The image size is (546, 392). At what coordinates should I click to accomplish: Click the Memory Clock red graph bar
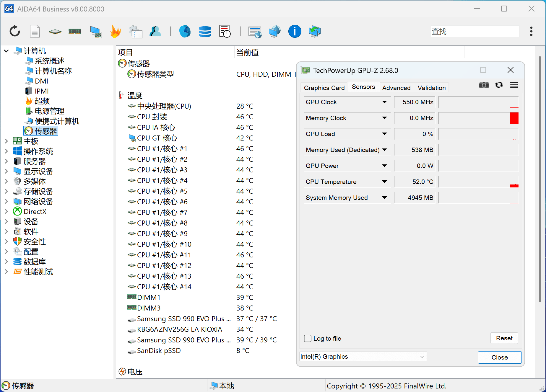514,118
